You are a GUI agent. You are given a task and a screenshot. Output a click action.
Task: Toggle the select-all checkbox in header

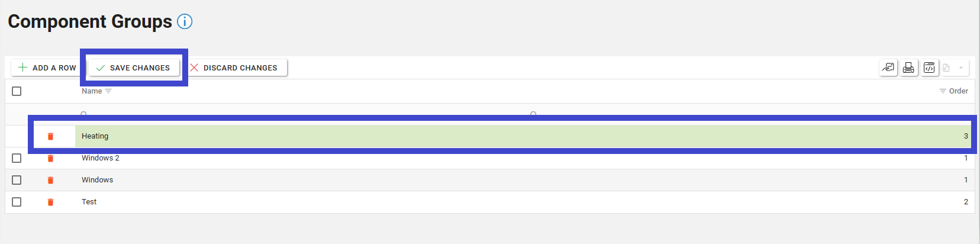tap(17, 91)
